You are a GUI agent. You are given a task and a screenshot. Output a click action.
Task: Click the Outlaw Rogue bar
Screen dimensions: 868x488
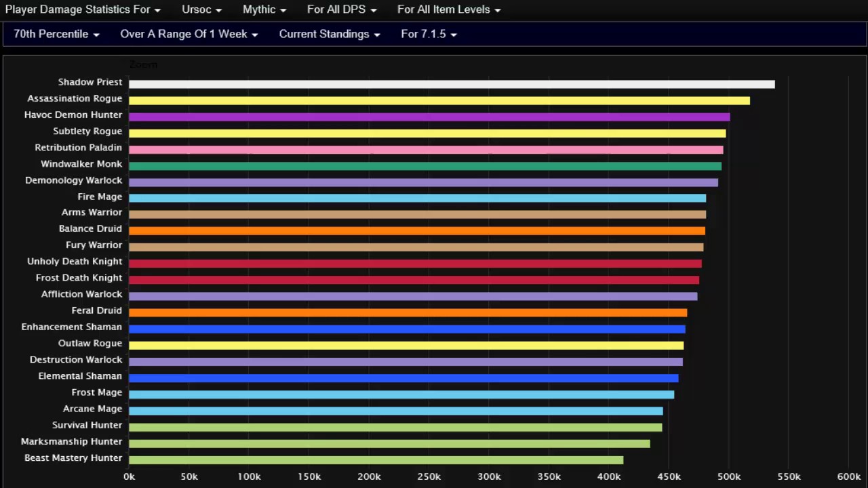pos(406,345)
